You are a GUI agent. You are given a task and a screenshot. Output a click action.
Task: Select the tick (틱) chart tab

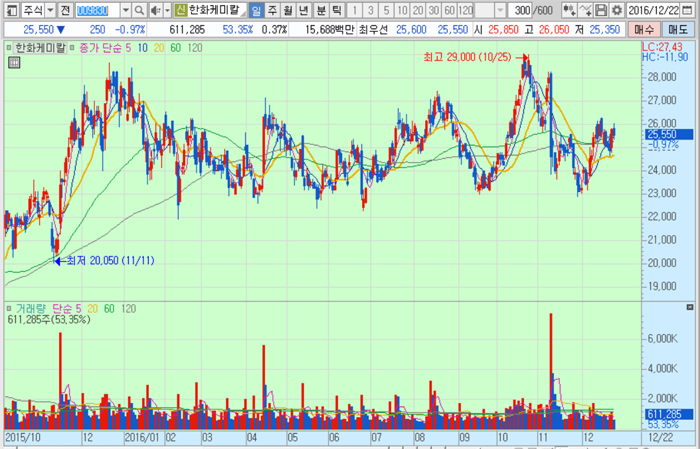[336, 10]
